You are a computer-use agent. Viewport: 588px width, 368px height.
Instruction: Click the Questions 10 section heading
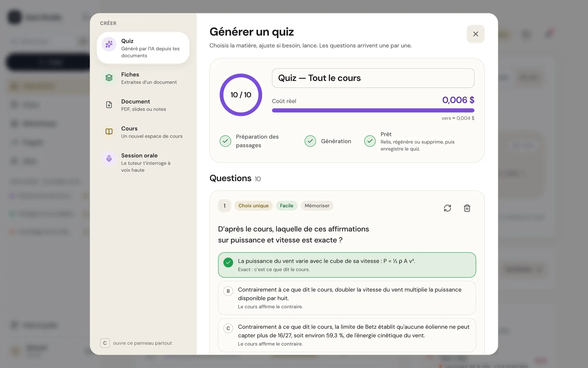[x=235, y=178]
